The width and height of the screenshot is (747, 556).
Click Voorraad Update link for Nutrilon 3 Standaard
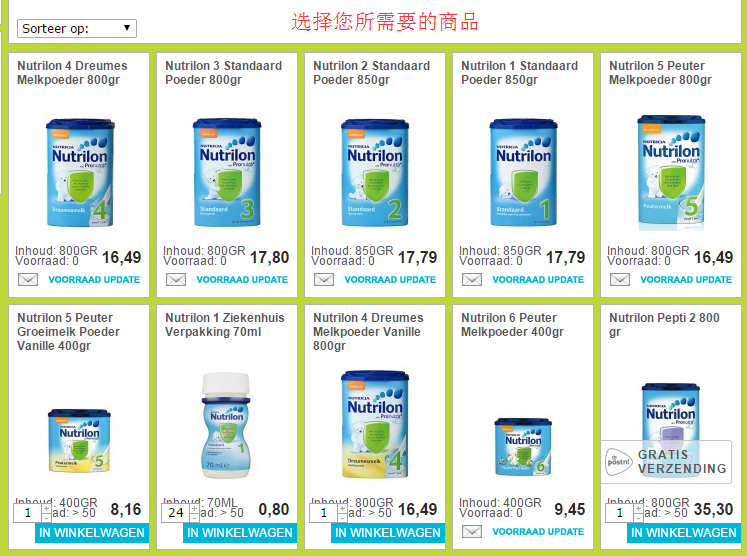click(242, 280)
